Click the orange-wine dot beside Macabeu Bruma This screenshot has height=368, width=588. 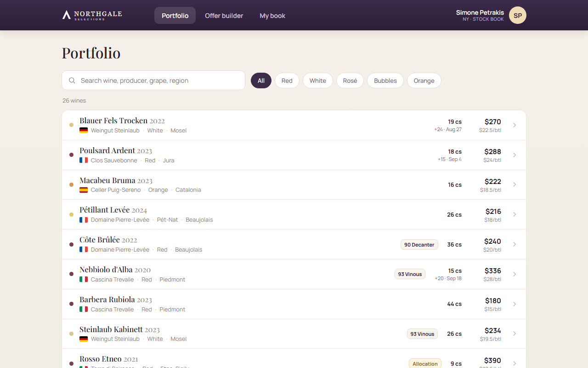point(71,184)
